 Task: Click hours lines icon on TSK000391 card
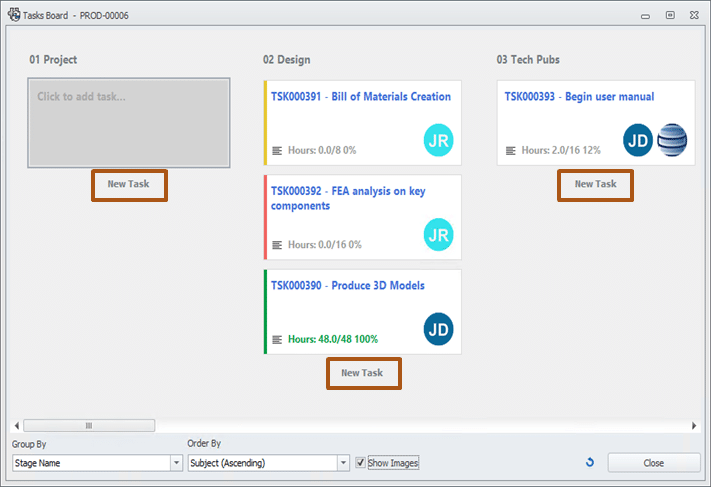278,151
